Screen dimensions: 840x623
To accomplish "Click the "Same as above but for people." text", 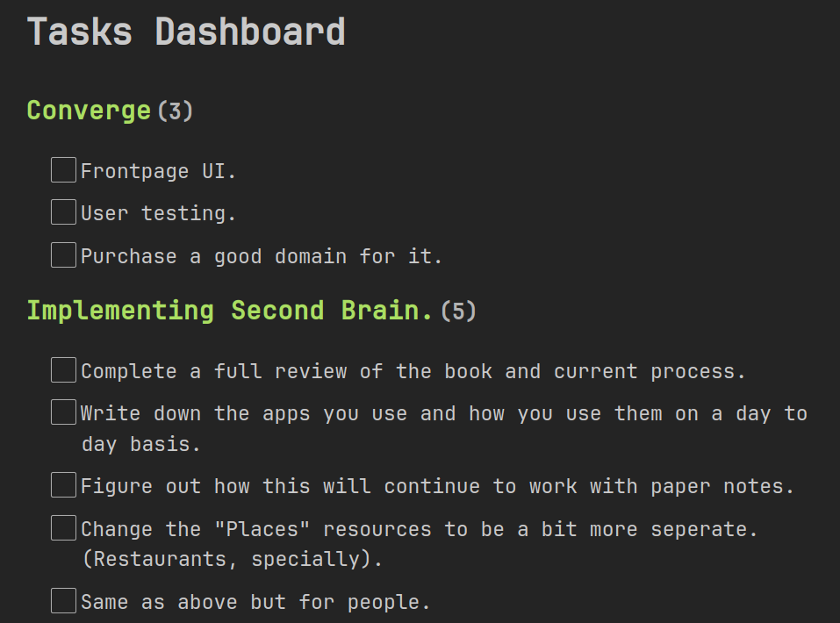I will pos(255,602).
